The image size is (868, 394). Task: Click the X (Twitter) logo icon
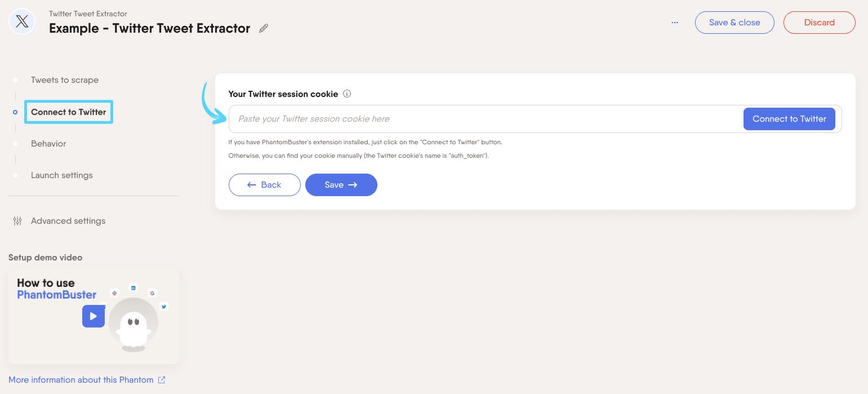[x=23, y=23]
